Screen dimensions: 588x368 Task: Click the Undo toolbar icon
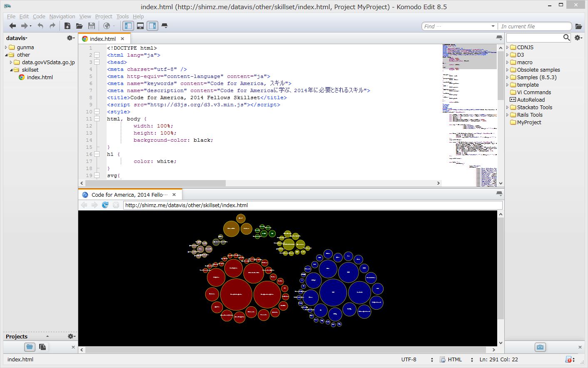[x=40, y=26]
